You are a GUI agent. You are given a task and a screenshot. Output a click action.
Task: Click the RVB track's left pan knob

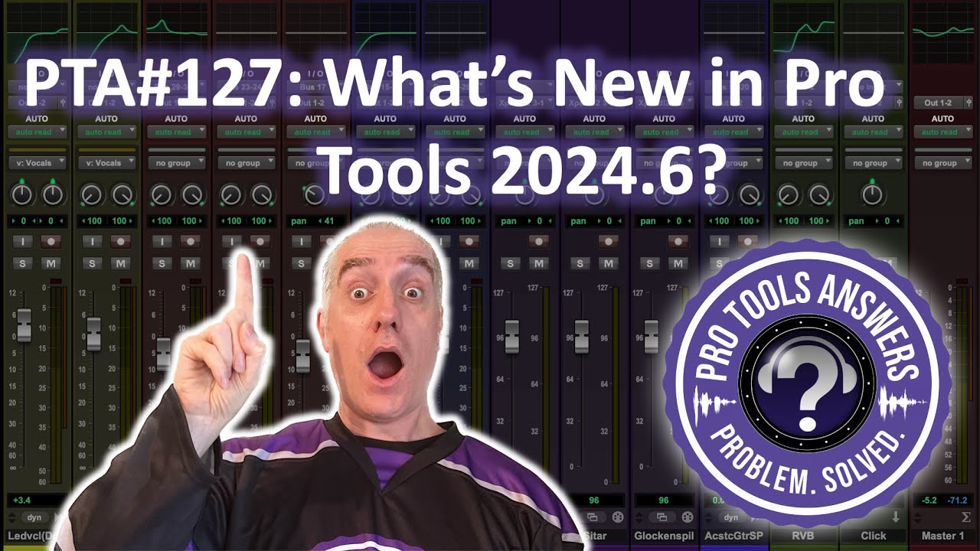coord(789,194)
